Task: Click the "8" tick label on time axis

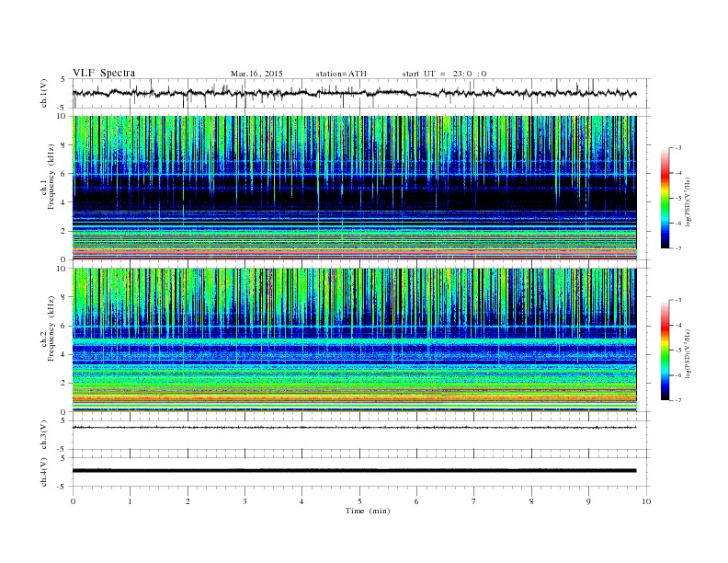Action: [531, 501]
